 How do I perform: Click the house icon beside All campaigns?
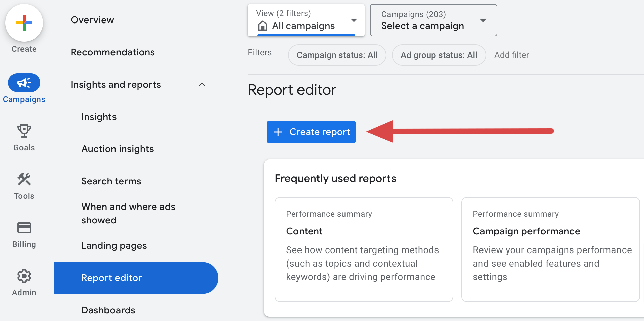(x=263, y=26)
